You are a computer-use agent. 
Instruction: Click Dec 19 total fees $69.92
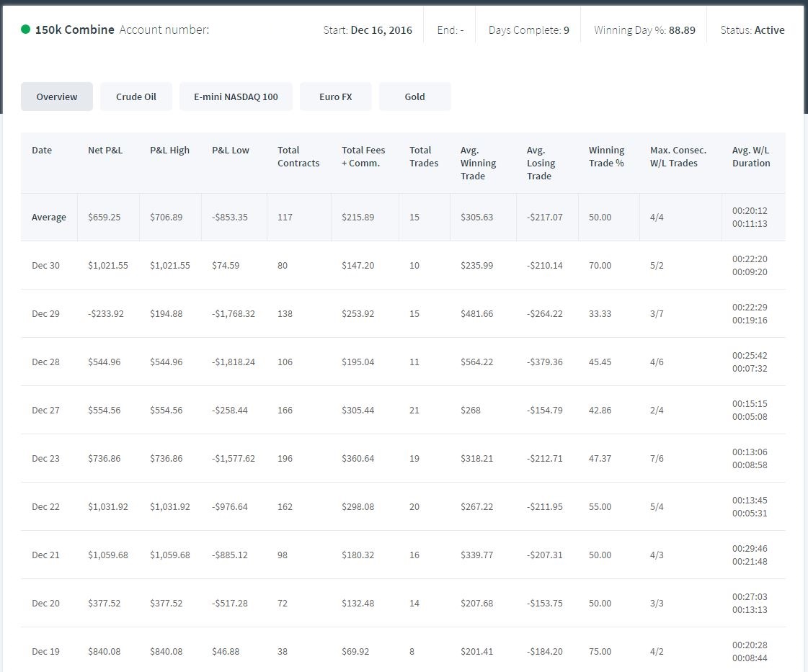point(355,651)
